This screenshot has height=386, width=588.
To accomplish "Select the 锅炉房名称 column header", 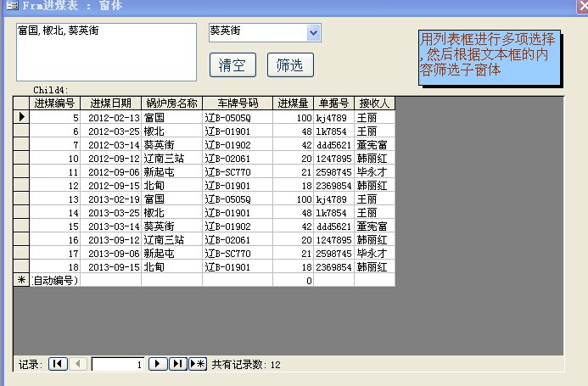I will 171,103.
